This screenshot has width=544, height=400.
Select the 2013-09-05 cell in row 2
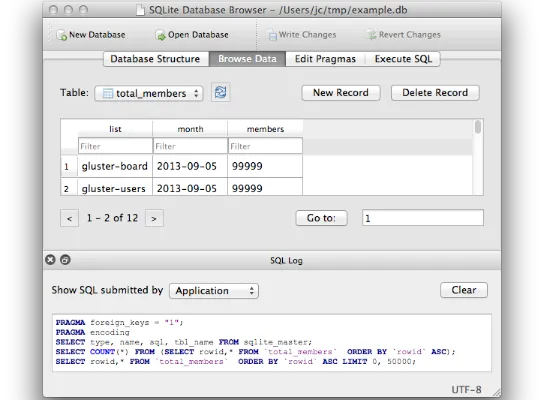[x=190, y=187]
